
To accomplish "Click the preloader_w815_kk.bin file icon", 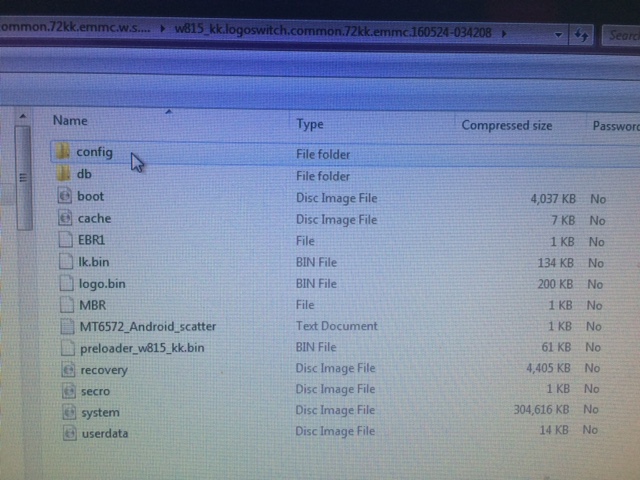I will tap(68, 348).
